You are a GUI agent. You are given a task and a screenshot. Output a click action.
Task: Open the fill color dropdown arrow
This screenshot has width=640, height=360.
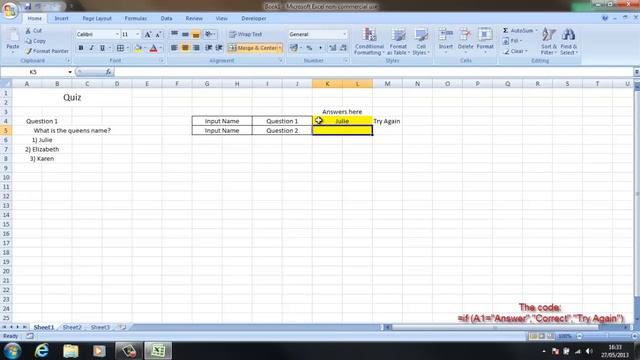[145, 48]
